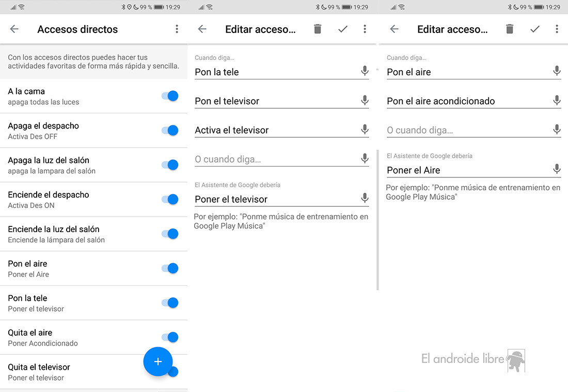Tap microphone on empty phrase in aire editor
This screenshot has width=568, height=392.
(557, 129)
